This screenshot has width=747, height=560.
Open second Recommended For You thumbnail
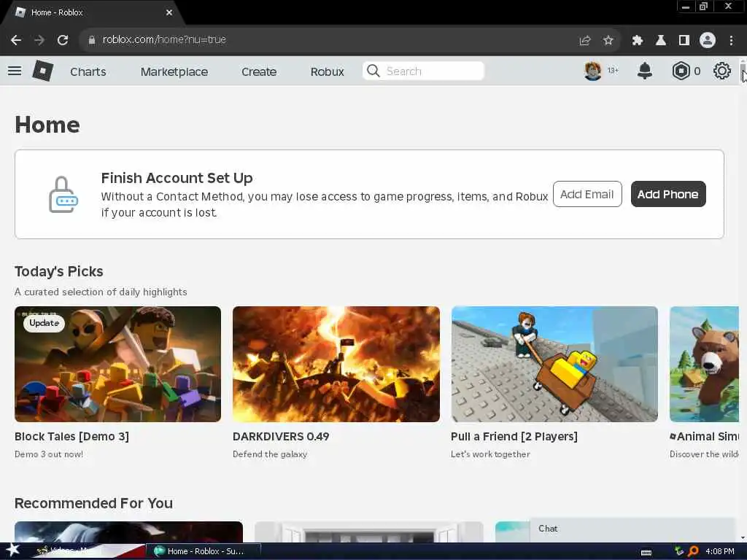tap(369, 532)
